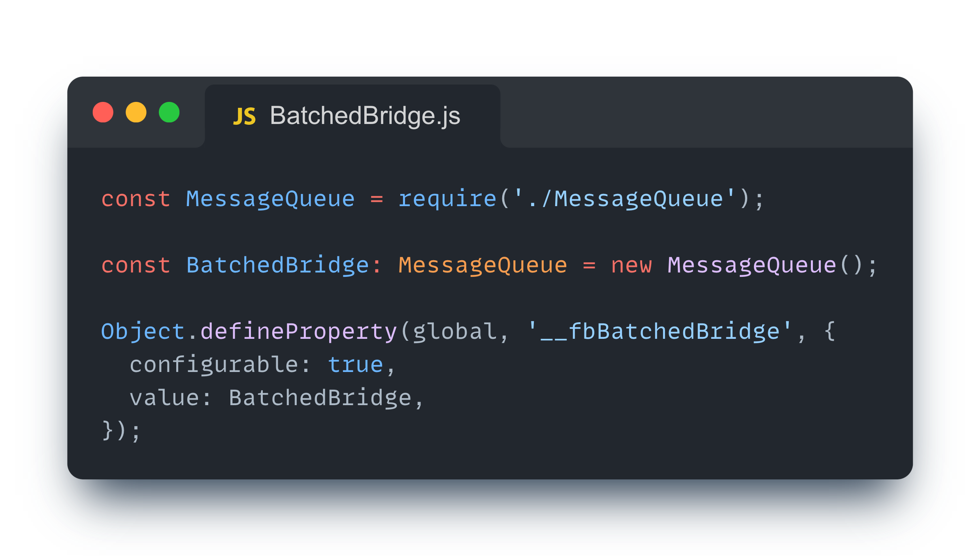
Task: Click the 'configurable' property key
Action: pyautogui.click(x=214, y=364)
